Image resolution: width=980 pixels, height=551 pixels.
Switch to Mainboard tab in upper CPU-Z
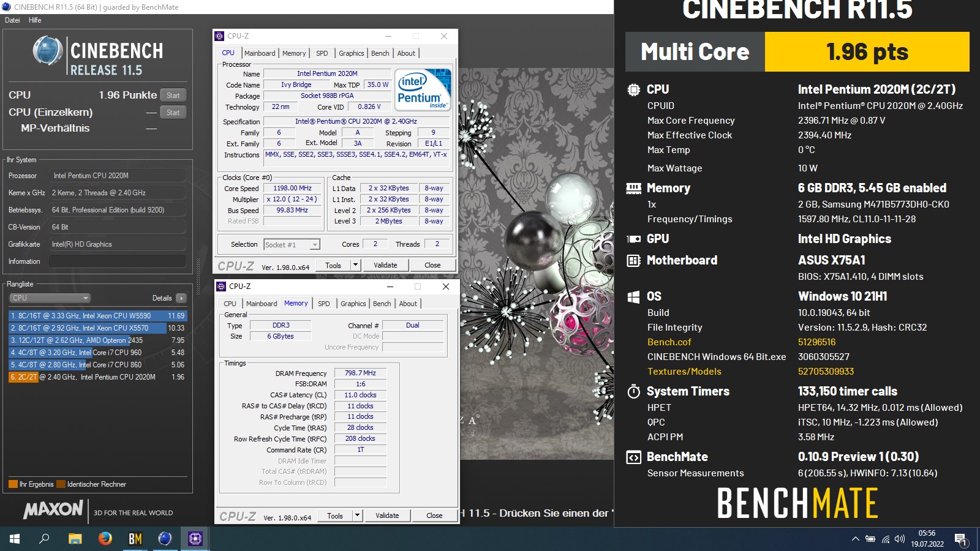(260, 53)
